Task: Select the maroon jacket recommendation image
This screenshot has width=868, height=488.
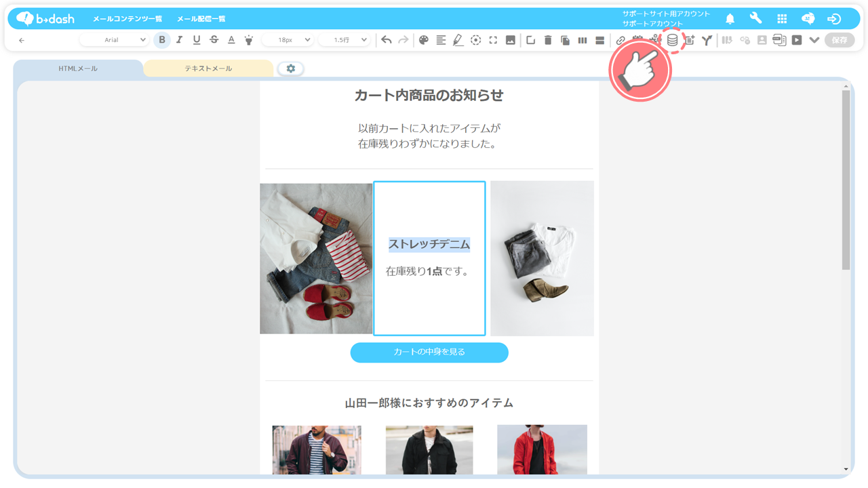Action: tap(317, 450)
